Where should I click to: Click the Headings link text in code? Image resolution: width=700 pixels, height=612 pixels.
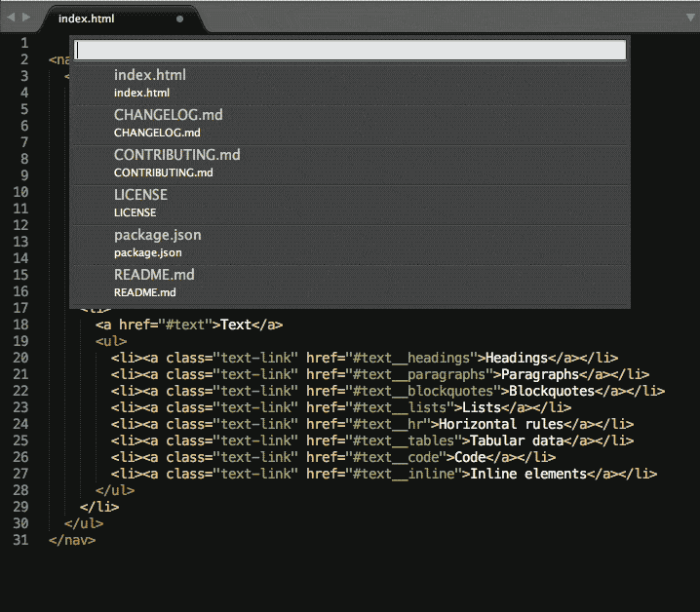517,358
